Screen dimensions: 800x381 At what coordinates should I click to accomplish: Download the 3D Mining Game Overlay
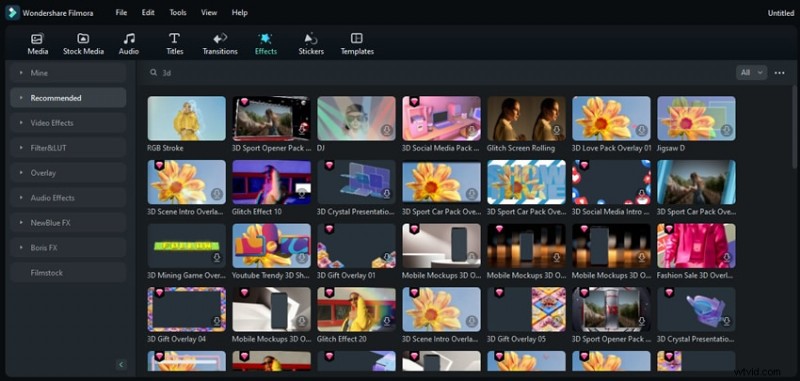pos(217,258)
